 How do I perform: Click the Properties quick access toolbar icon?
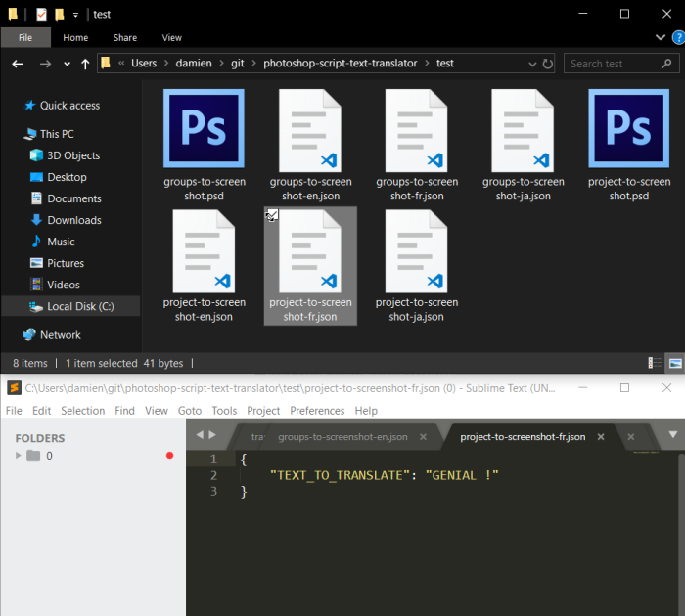41,15
